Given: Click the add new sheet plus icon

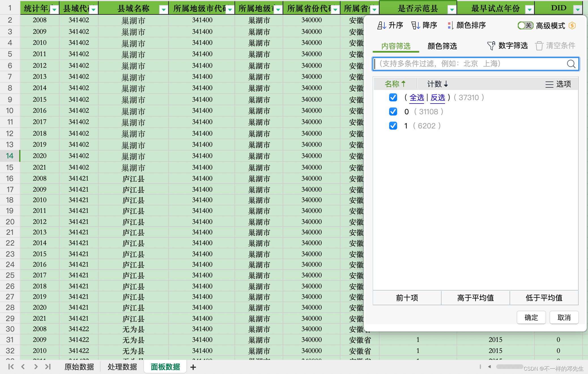Looking at the screenshot, I should [x=193, y=367].
